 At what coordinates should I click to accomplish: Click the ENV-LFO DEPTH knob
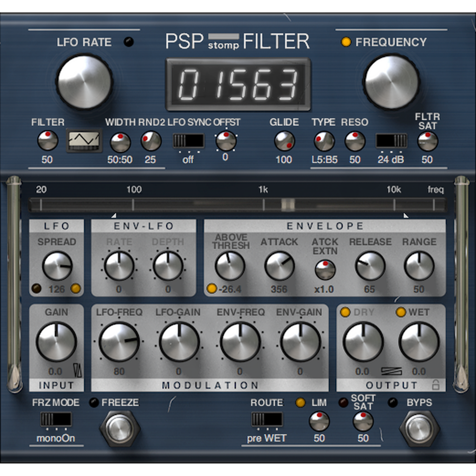(168, 266)
